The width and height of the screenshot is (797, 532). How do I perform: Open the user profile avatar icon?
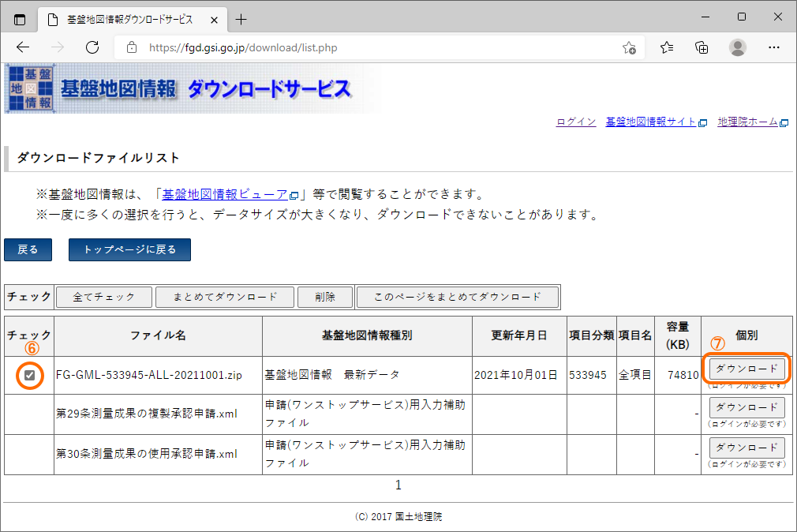pos(738,47)
